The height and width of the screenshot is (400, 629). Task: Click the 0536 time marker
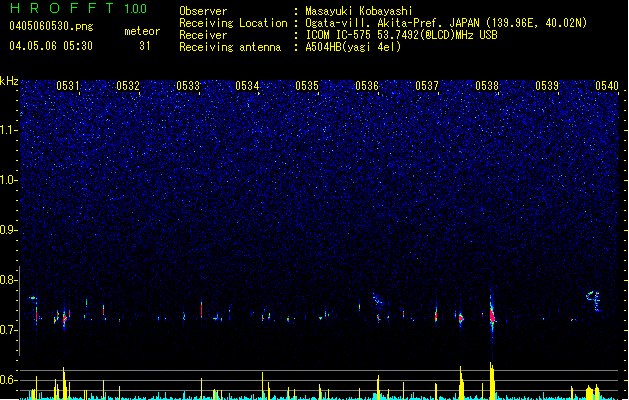point(367,86)
